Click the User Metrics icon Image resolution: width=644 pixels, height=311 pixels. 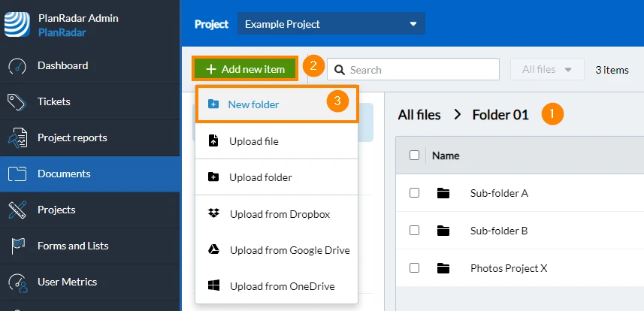pos(18,282)
